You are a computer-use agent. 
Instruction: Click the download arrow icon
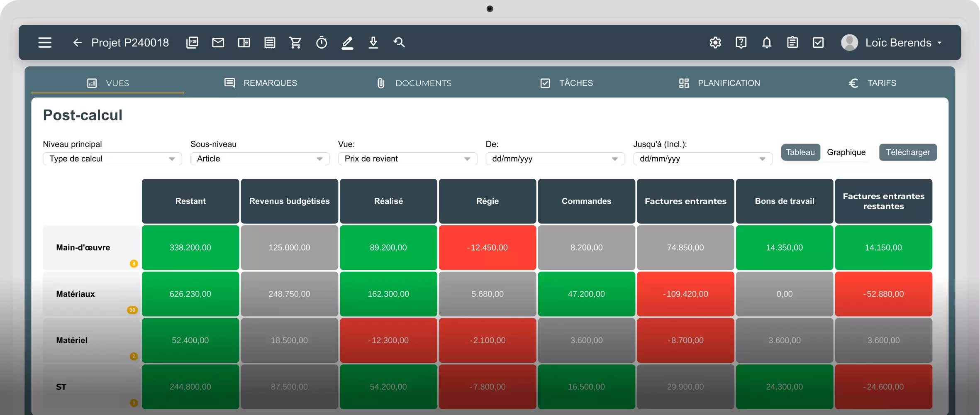[373, 43]
